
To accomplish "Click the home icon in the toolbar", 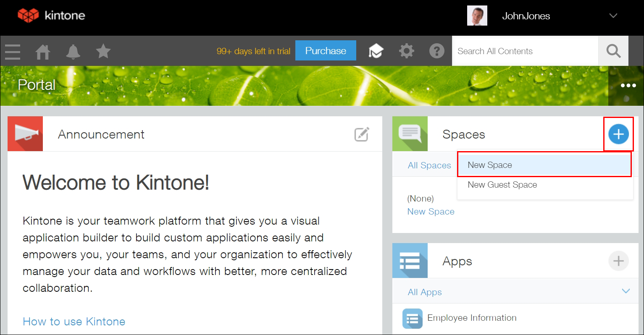I will [x=43, y=51].
